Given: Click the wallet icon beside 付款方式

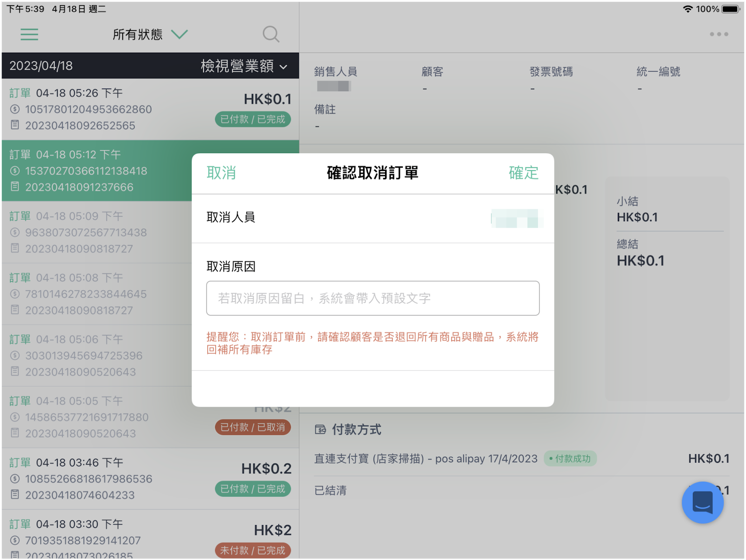Looking at the screenshot, I should pos(320,430).
